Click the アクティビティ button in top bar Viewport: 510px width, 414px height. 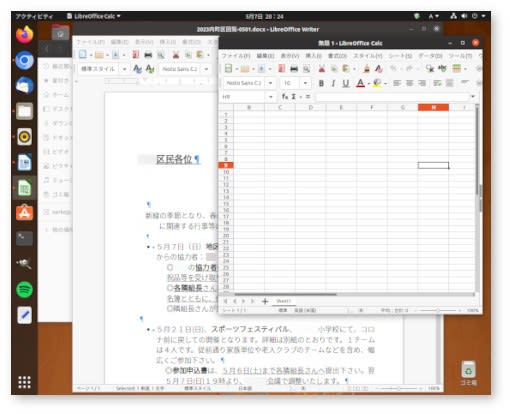[34, 16]
